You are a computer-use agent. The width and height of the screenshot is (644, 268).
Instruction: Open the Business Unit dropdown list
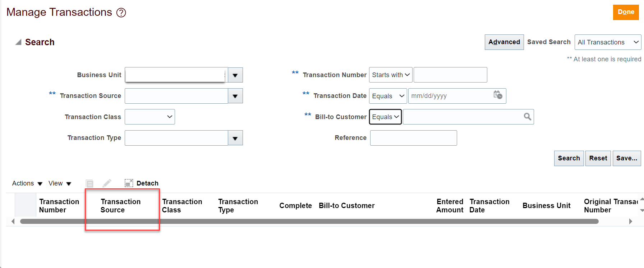tap(235, 75)
